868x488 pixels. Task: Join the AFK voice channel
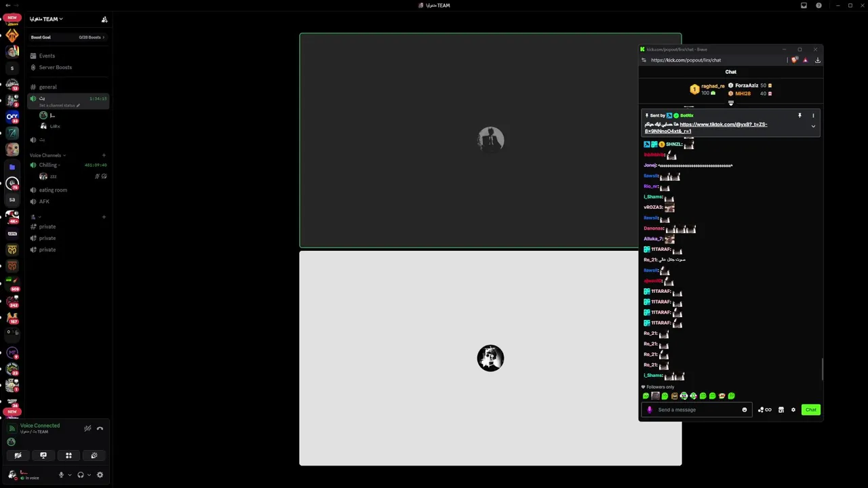68,201
